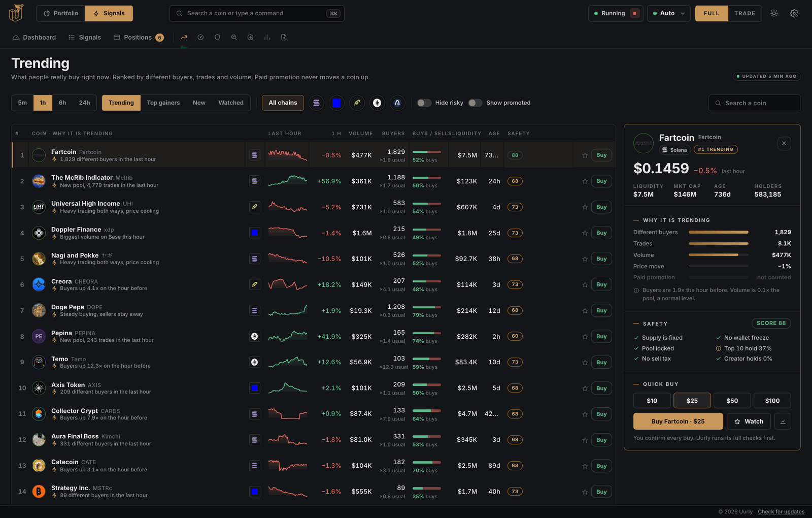Toggle the Hide risky switch

point(424,103)
